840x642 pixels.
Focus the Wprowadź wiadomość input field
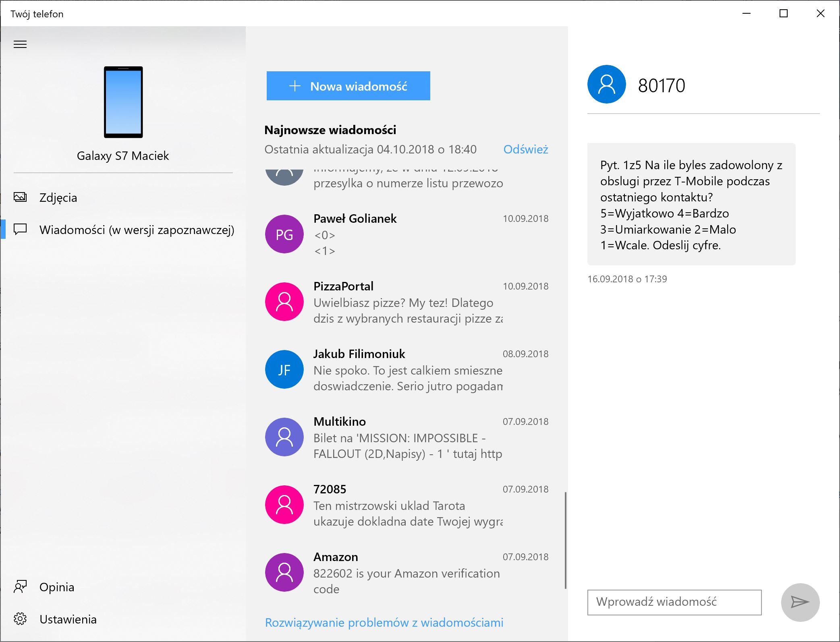point(674,602)
